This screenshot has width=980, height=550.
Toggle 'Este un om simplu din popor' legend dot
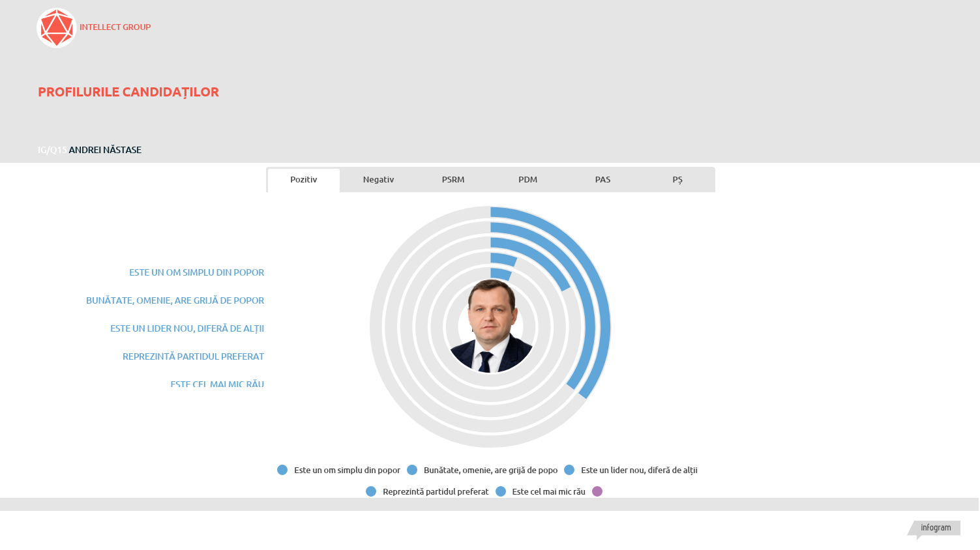coord(282,470)
